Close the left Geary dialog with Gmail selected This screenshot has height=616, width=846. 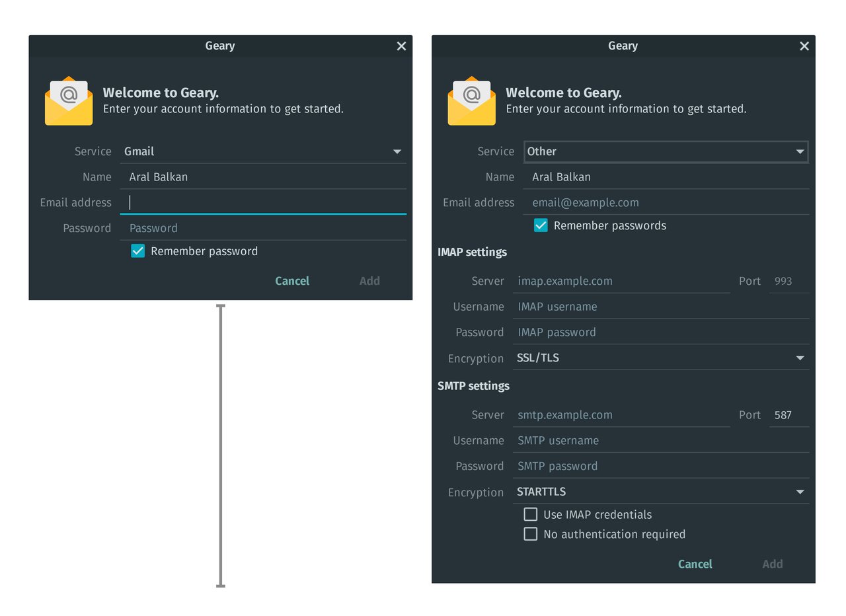401,46
